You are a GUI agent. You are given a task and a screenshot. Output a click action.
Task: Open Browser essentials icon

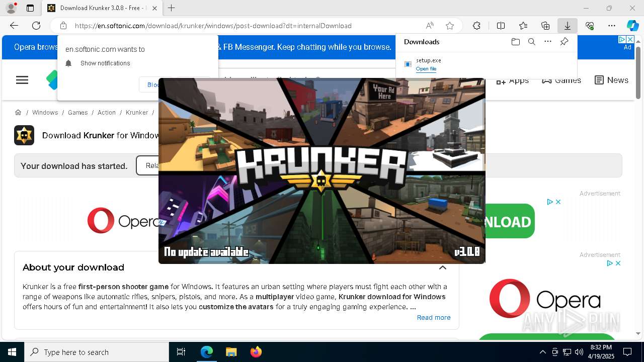tap(590, 26)
